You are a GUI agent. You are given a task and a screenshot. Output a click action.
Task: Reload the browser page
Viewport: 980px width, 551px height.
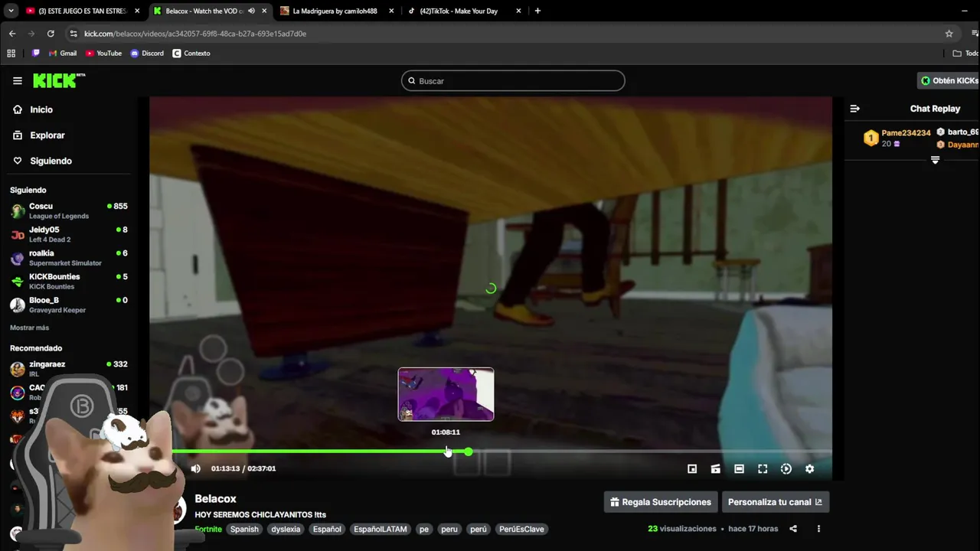(x=51, y=34)
